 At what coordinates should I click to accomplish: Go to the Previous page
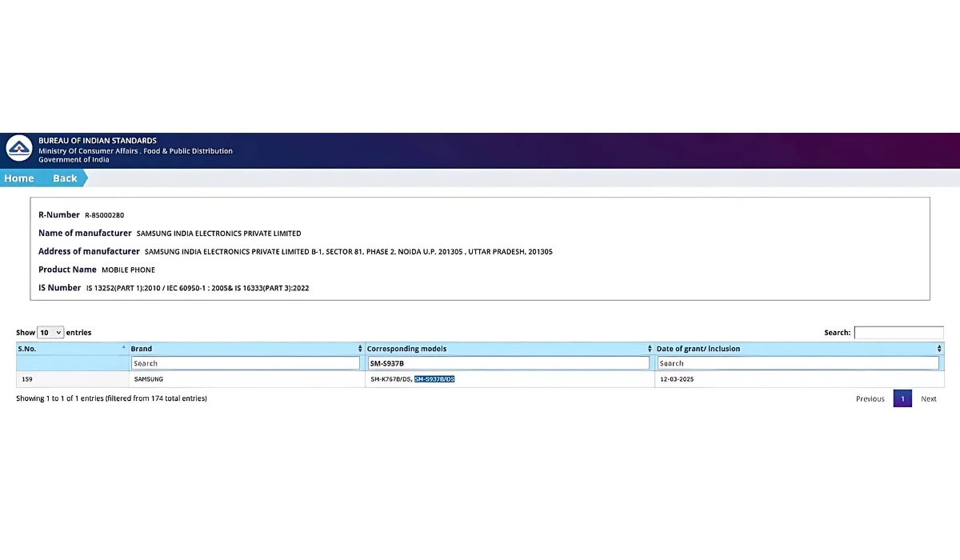pyautogui.click(x=870, y=399)
